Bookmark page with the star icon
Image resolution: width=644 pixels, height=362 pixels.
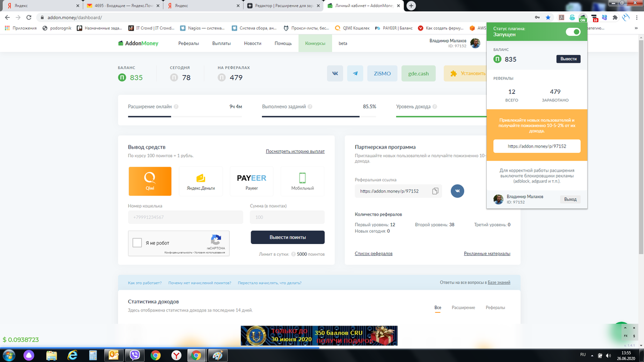pos(548,17)
